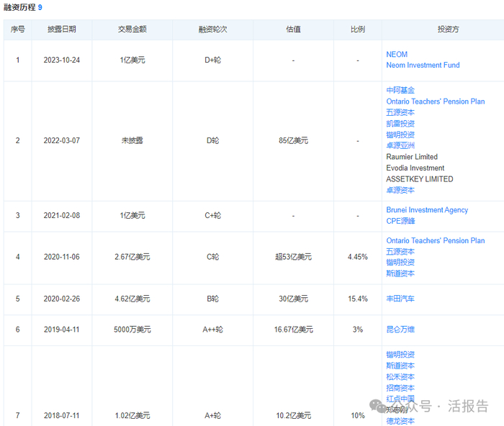Open the Neom Investment Fund link
This screenshot has height=426, width=504.
(x=423, y=65)
